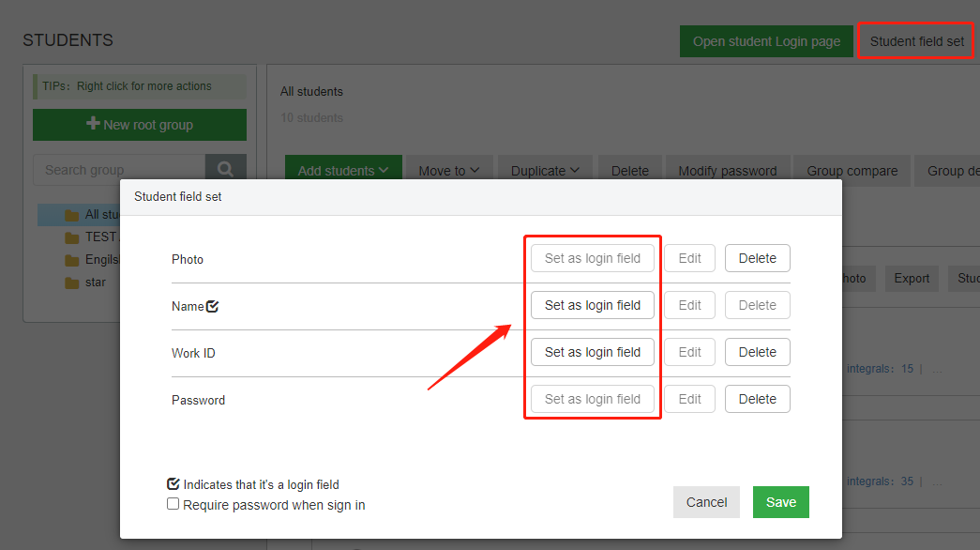Image resolution: width=980 pixels, height=550 pixels.
Task: Open the Duplicate dropdown menu
Action: pos(544,171)
